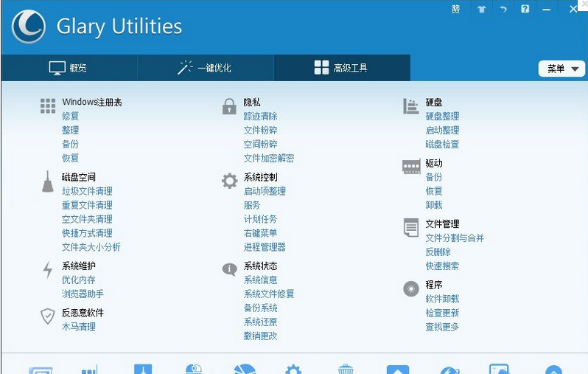Screen dimensions: 588x374
Task: Open help via the question mark icon
Action: pyautogui.click(x=525, y=10)
